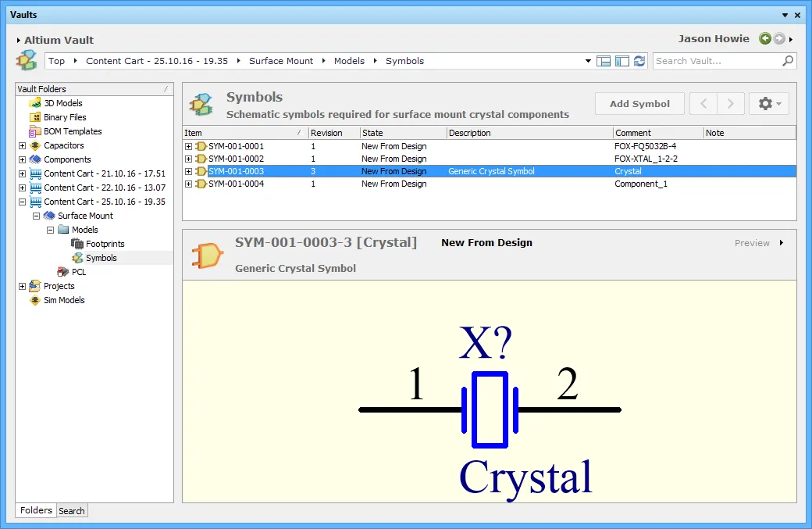Open the breadcrumb path history dropdown

pos(588,61)
